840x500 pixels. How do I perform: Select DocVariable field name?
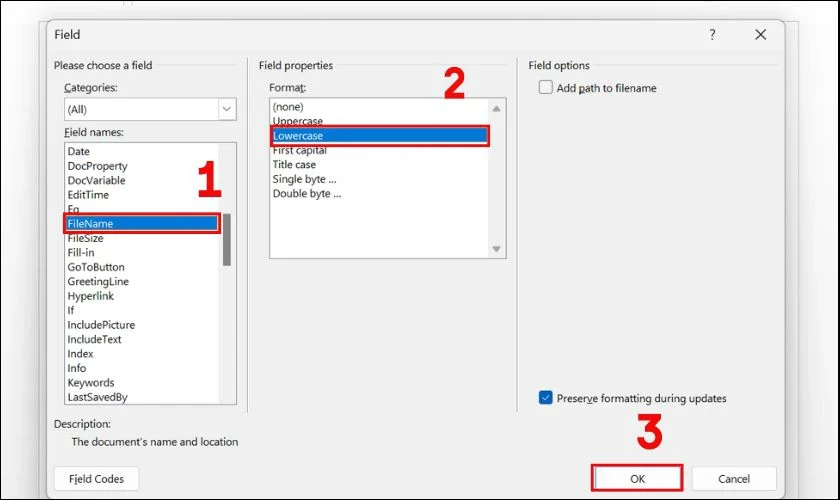click(x=141, y=181)
